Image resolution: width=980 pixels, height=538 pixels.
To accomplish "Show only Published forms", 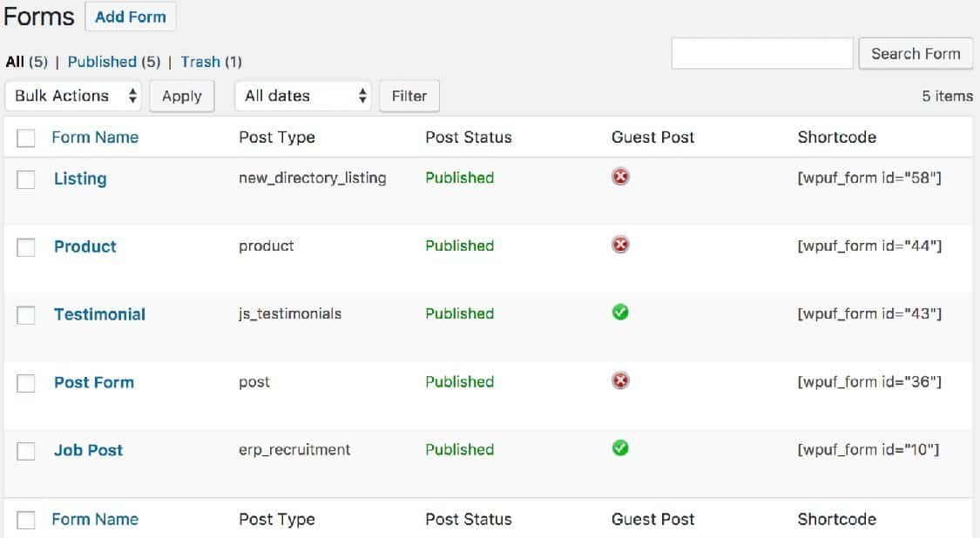I will (x=101, y=62).
